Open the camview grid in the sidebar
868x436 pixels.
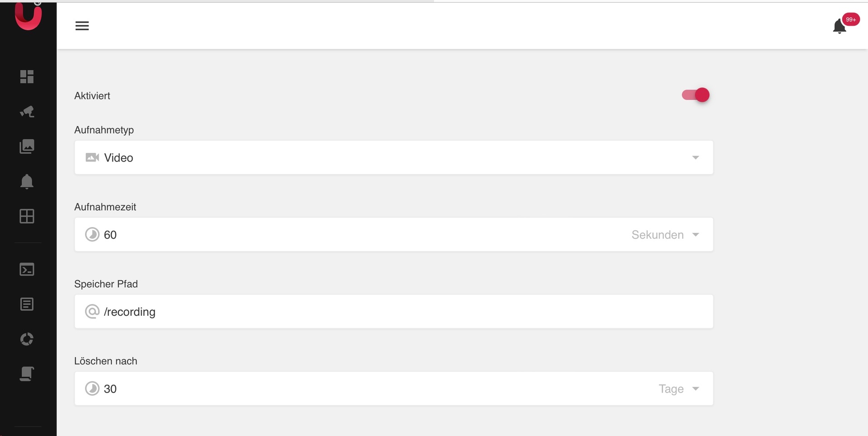(x=27, y=216)
